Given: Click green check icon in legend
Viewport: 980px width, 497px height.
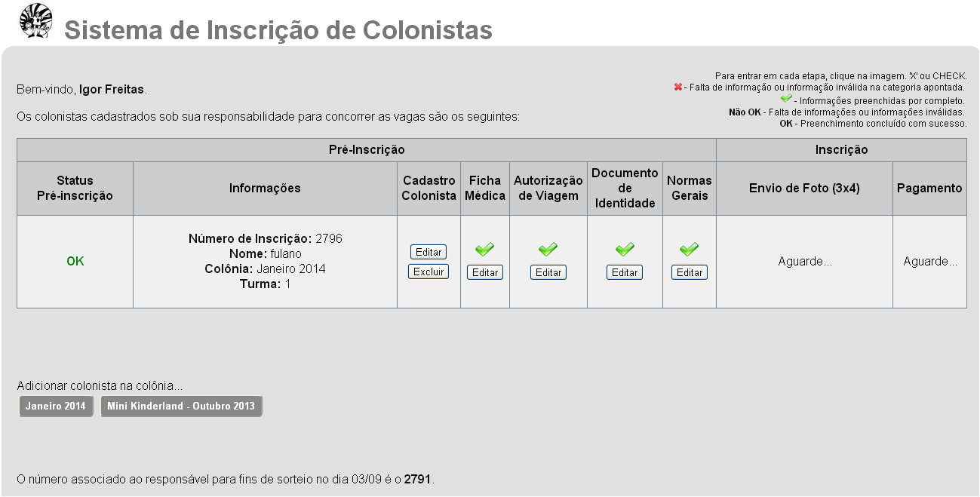Looking at the screenshot, I should point(786,99).
